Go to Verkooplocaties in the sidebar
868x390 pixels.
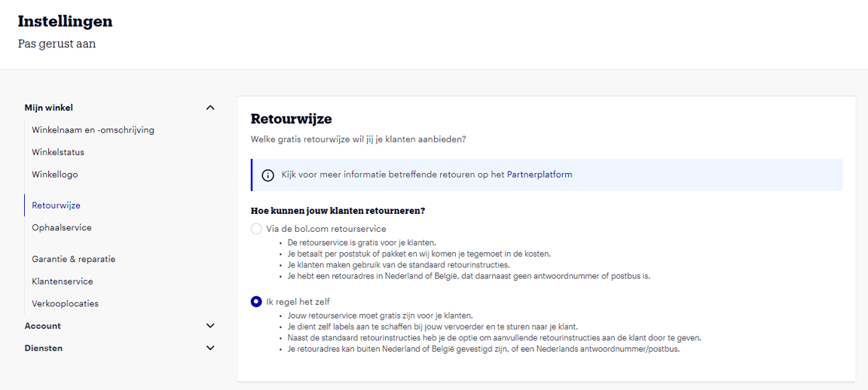(x=65, y=303)
